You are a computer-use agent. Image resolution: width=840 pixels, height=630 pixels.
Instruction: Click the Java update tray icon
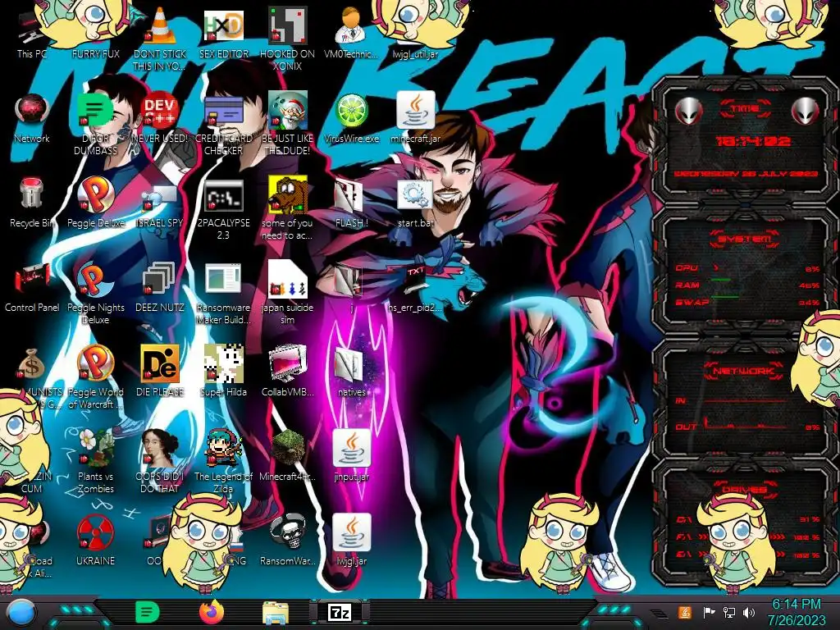pos(684,612)
